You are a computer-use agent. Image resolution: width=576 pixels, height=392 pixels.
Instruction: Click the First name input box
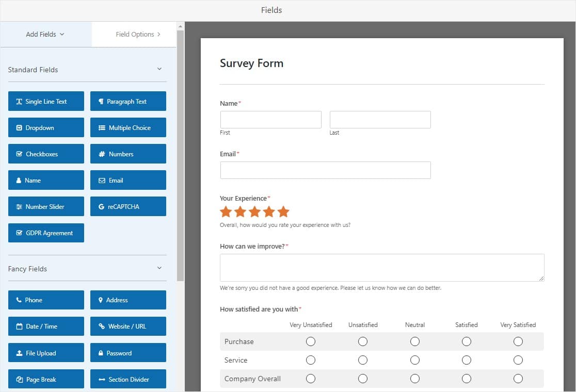pyautogui.click(x=271, y=120)
